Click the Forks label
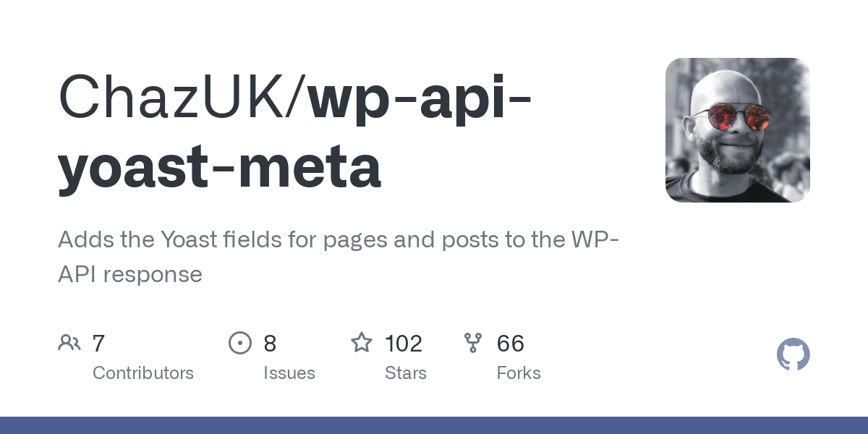Image resolution: width=868 pixels, height=434 pixels. pyautogui.click(x=519, y=373)
